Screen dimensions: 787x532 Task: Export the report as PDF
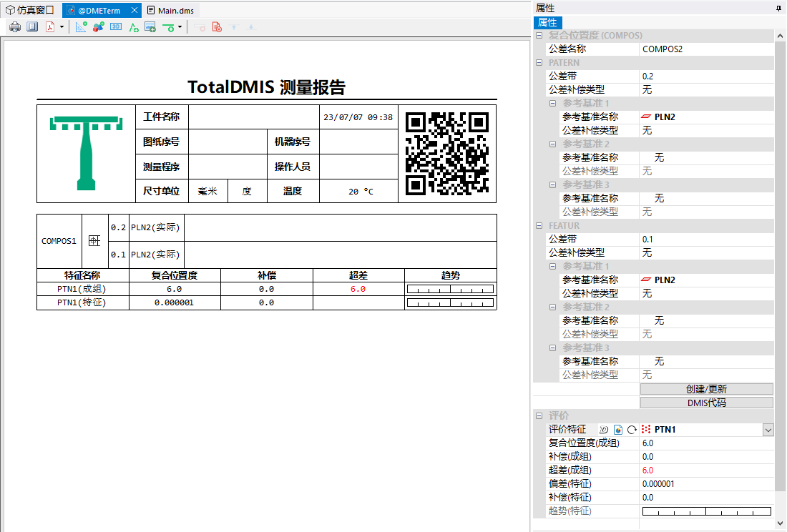50,27
